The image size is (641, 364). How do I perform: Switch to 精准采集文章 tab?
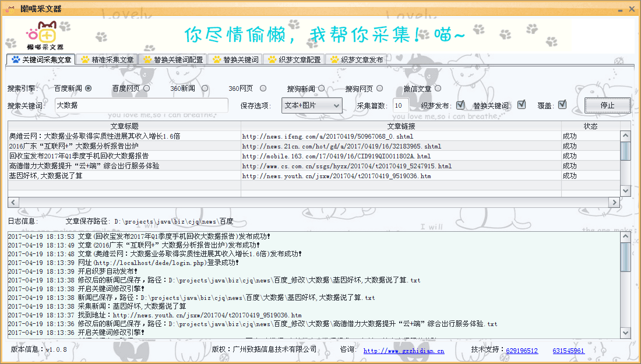[107, 59]
